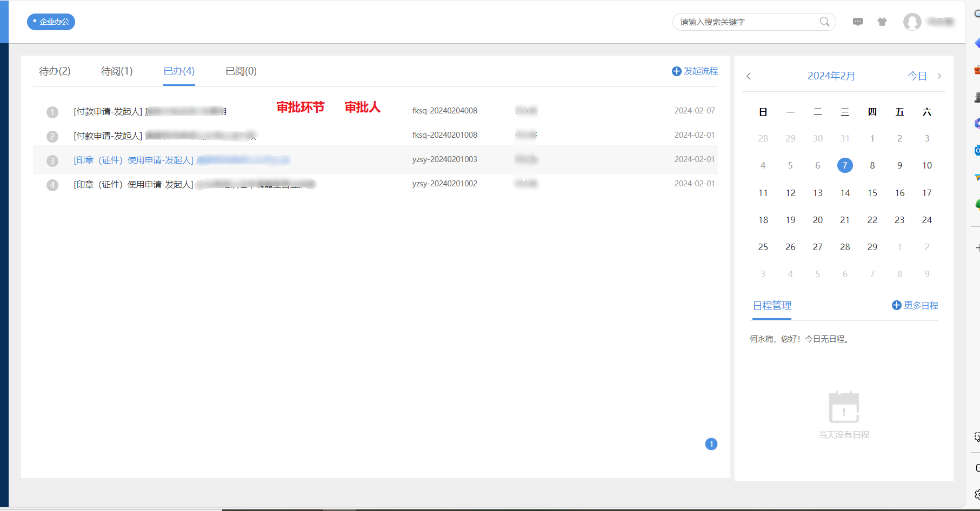
Task: Click the plus icon beside 更多日程
Action: click(x=896, y=305)
